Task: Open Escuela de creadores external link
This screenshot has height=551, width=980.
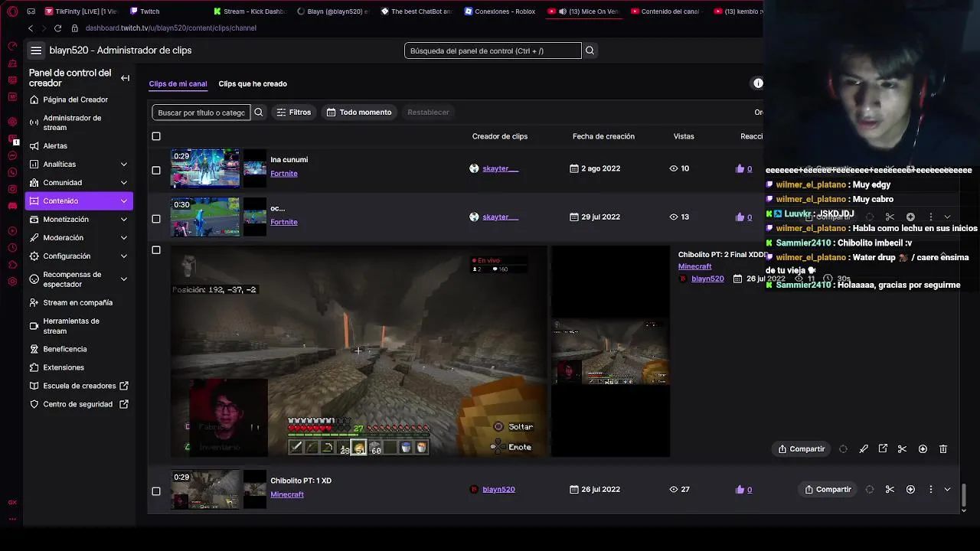Action: coord(77,386)
